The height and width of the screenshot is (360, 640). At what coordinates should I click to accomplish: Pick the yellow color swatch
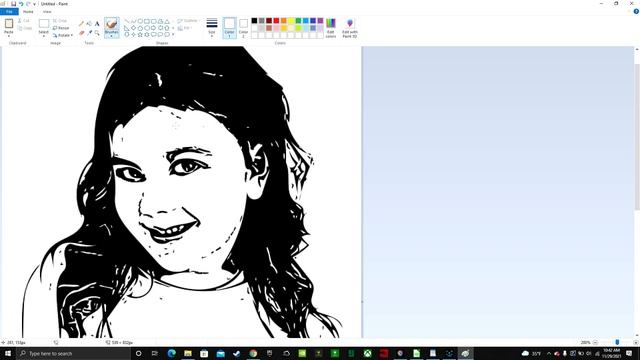coord(291,20)
